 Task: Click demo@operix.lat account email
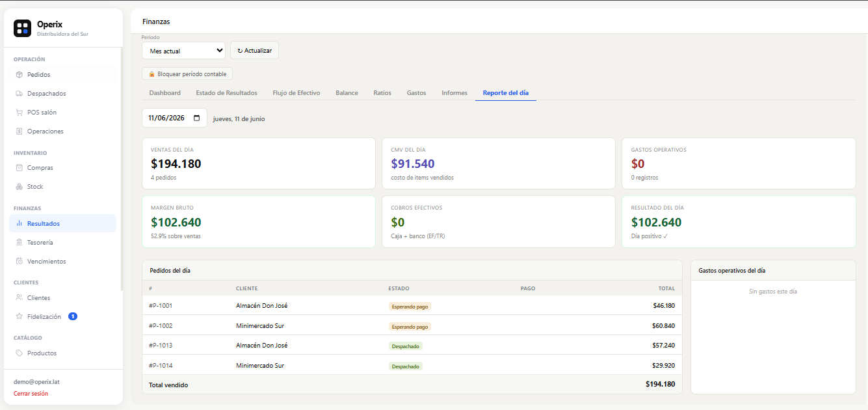click(36, 382)
